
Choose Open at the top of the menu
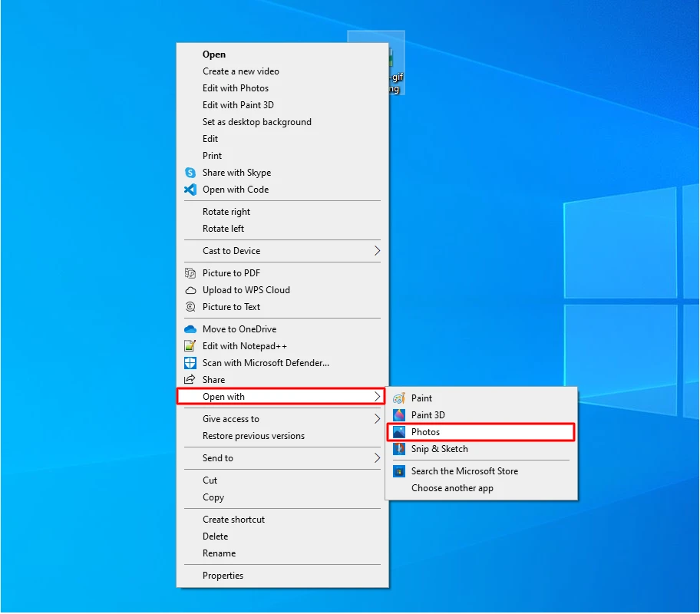tap(282, 54)
